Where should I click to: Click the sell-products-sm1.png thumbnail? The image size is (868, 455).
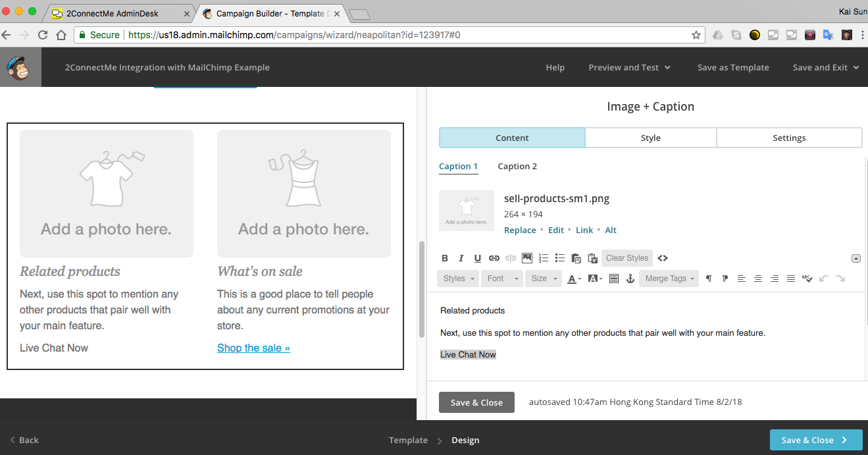tap(467, 211)
